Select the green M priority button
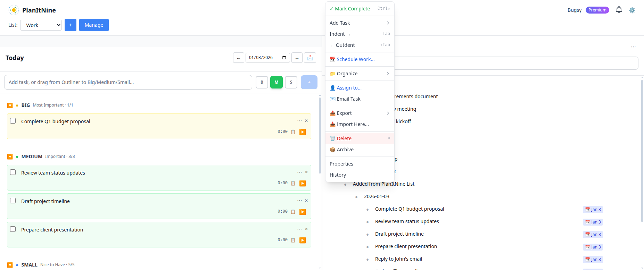Viewport: 644px width, 270px height. click(x=276, y=82)
